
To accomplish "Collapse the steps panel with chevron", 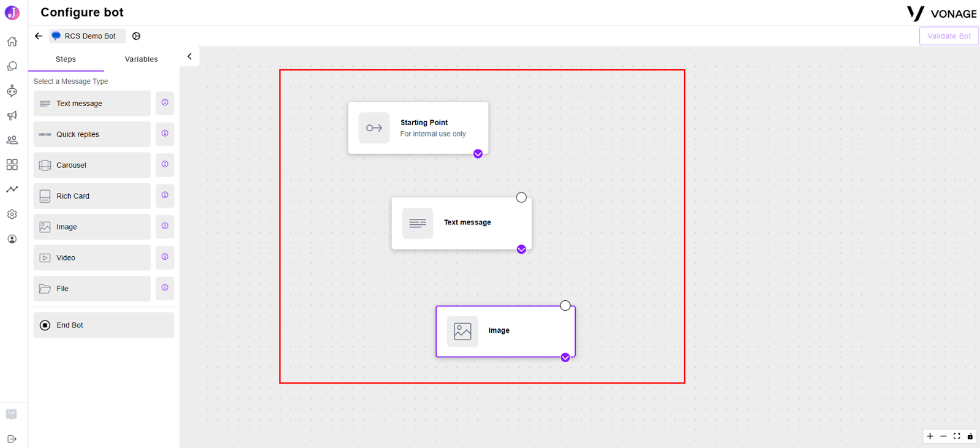I will pos(189,56).
